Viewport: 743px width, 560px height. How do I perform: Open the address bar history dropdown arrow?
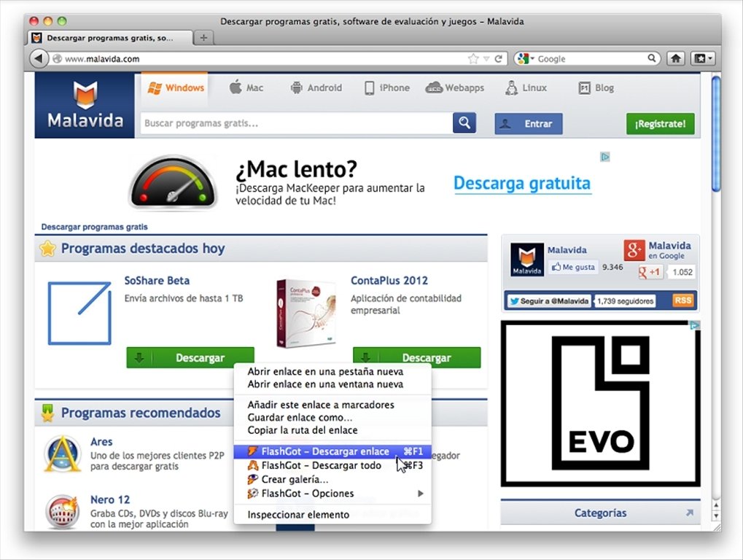coord(486,59)
